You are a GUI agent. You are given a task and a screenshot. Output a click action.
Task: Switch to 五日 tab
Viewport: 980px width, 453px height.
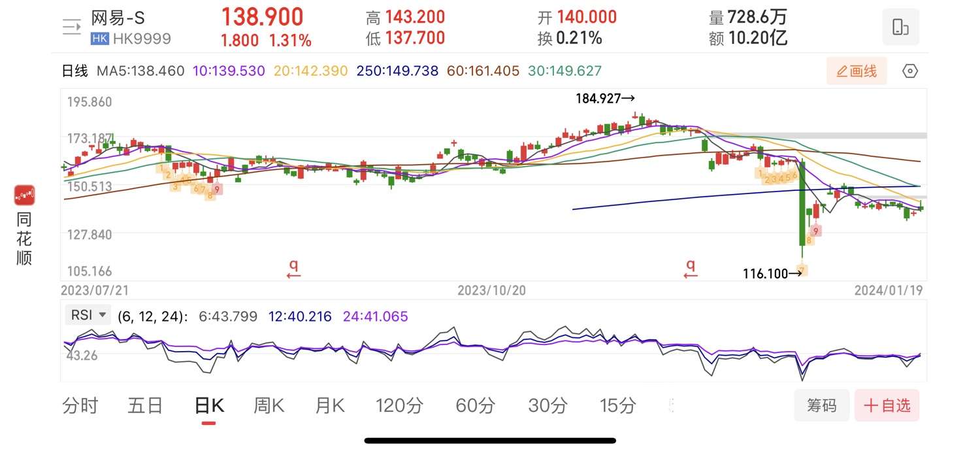click(x=145, y=406)
